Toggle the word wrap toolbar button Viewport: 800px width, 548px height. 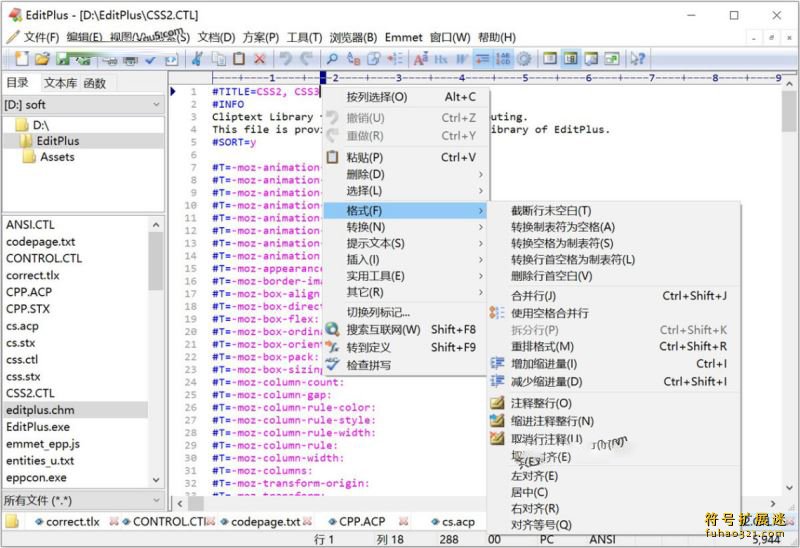[482, 59]
